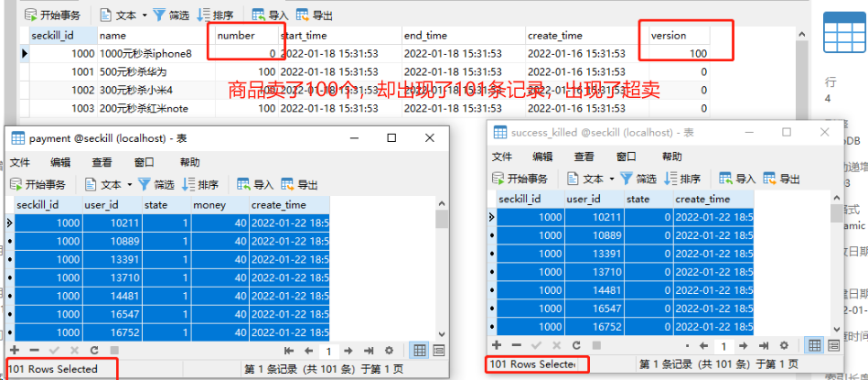
Task: Click 筛选 filter icon in payment window
Action: pyautogui.click(x=156, y=184)
